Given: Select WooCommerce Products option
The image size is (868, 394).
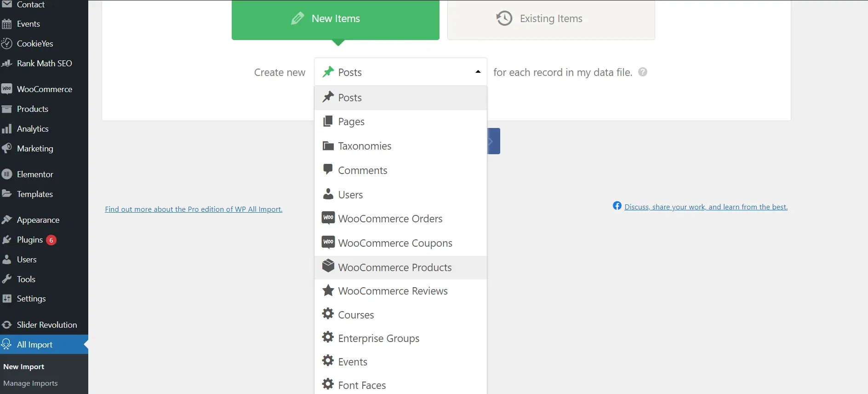Looking at the screenshot, I should (x=400, y=267).
